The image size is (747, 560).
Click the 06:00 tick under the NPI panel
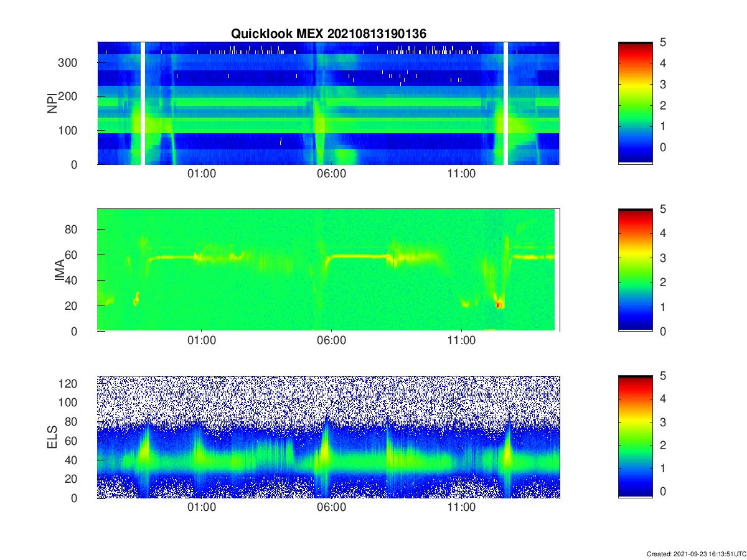tap(332, 174)
